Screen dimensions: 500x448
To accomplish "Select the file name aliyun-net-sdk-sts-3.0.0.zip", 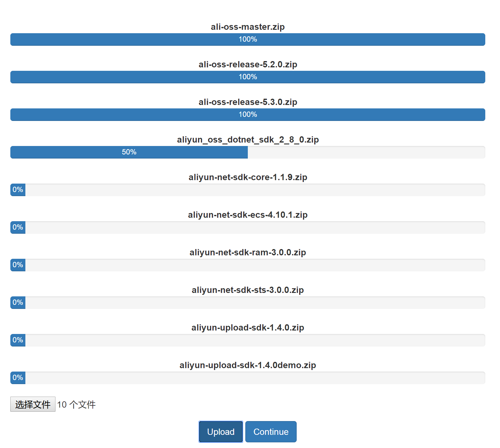I will [248, 290].
